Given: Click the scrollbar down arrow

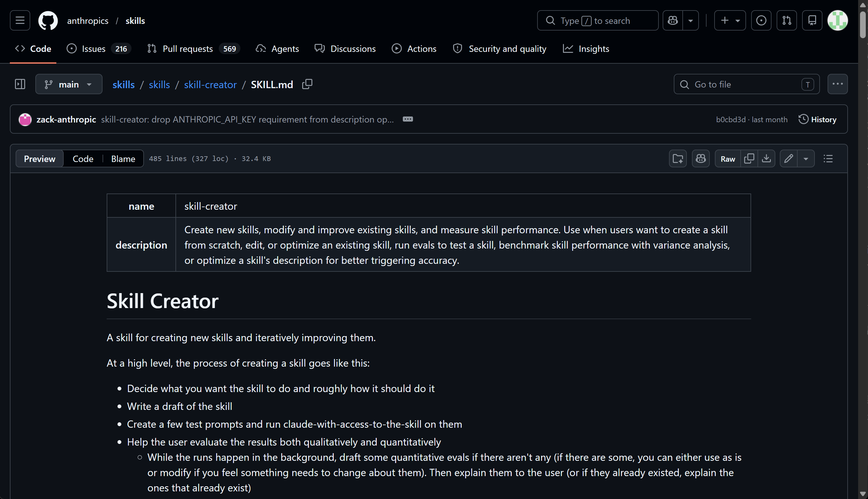Looking at the screenshot, I should tap(863, 494).
